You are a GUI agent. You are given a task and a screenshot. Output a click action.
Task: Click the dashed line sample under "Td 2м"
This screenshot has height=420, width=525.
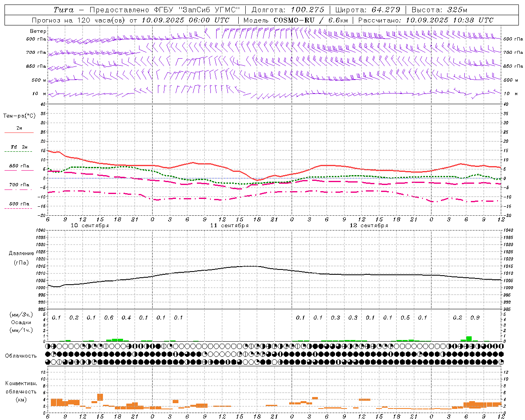pos(19,152)
